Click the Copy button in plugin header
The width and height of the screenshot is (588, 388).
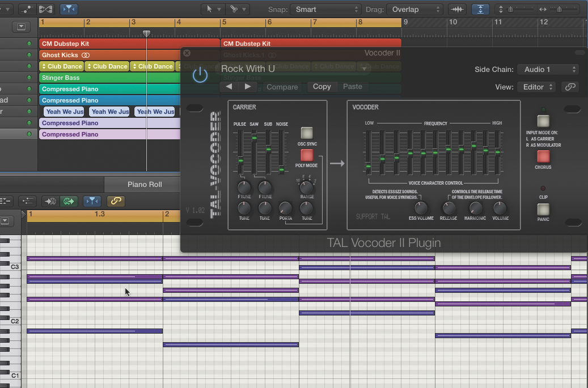(x=322, y=87)
